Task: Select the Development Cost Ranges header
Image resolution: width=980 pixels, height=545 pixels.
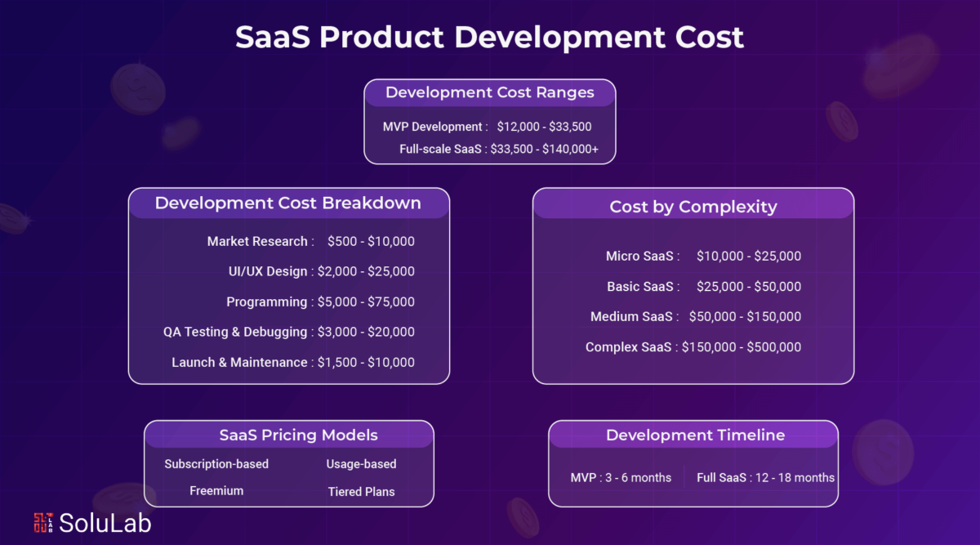Action: click(x=489, y=92)
